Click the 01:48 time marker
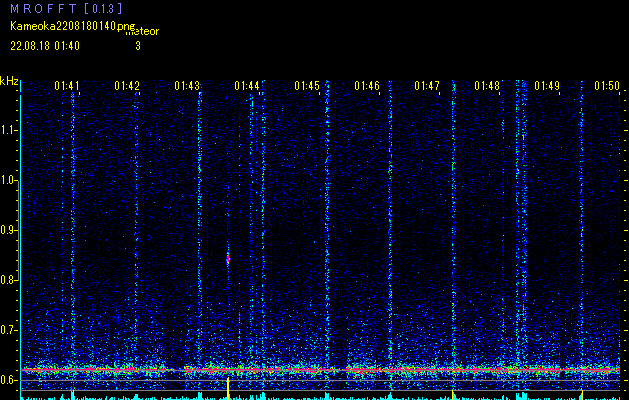This screenshot has width=629, height=400. click(x=487, y=86)
